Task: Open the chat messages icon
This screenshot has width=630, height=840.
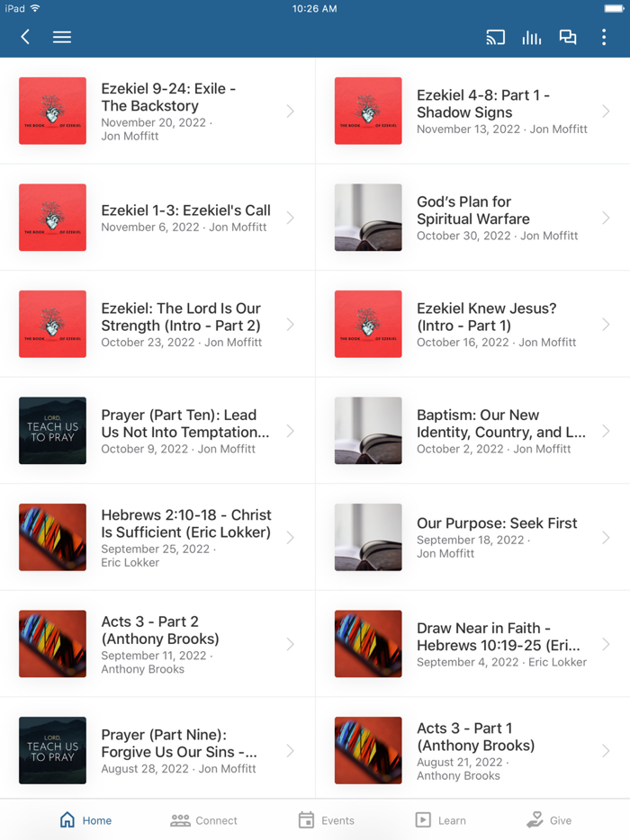Action: [568, 37]
